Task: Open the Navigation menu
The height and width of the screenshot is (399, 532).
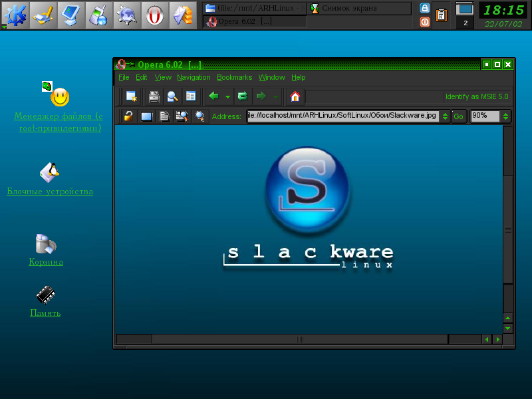Action: pos(194,78)
